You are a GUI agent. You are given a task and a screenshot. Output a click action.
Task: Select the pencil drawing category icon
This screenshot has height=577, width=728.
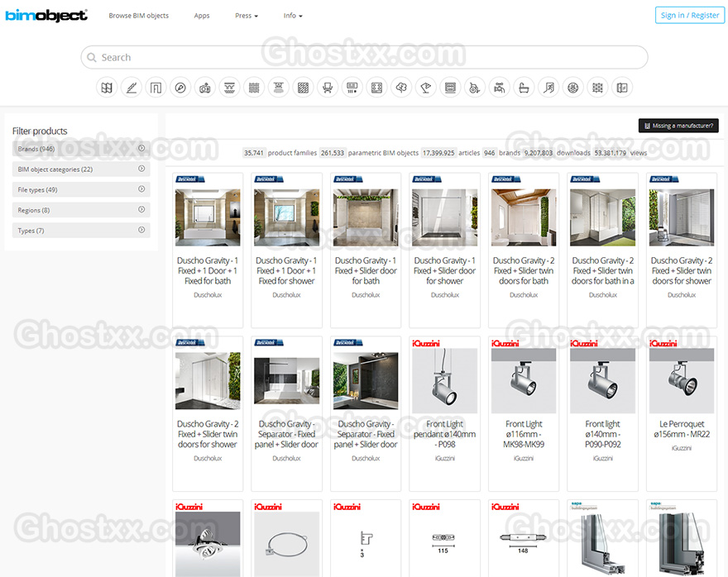(132, 88)
